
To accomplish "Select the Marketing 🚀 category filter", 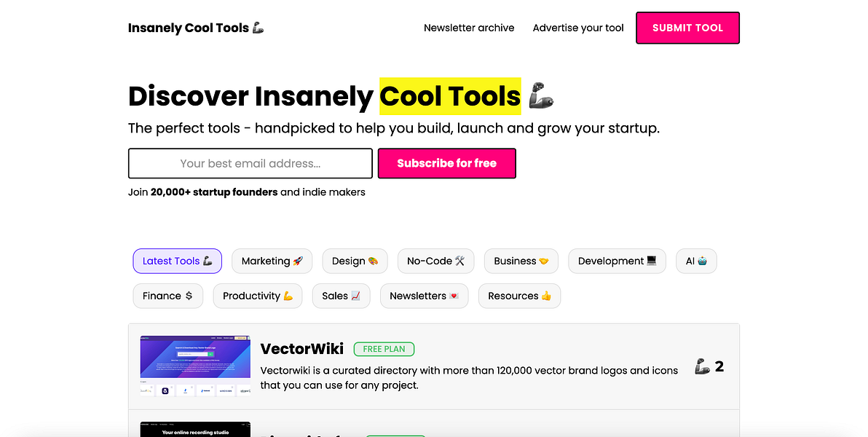I will click(272, 261).
